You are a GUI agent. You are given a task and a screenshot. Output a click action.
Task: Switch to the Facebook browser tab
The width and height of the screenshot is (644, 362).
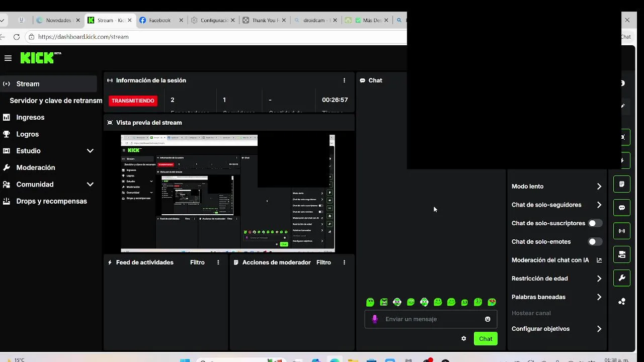coord(160,20)
